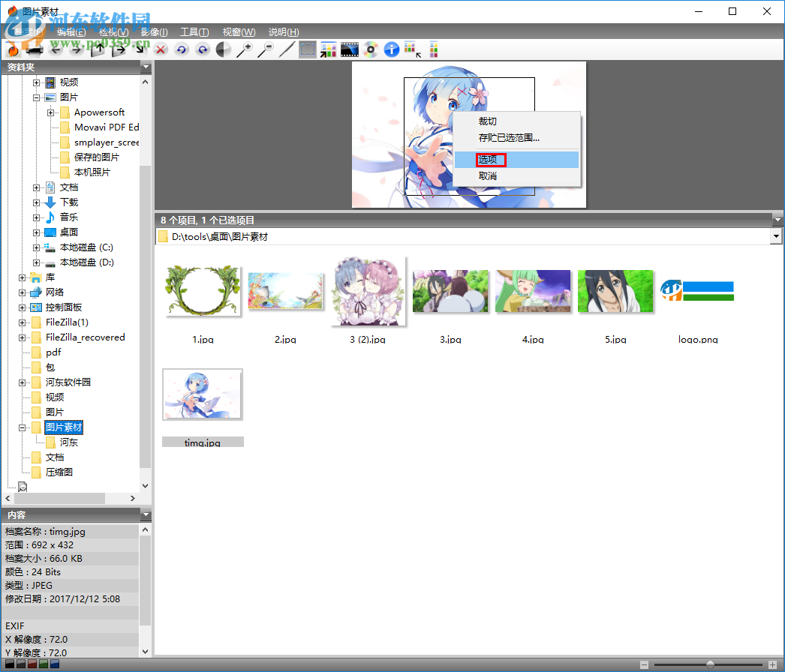Select the 压缩图 folder in tree
This screenshot has width=785, height=672.
point(59,472)
